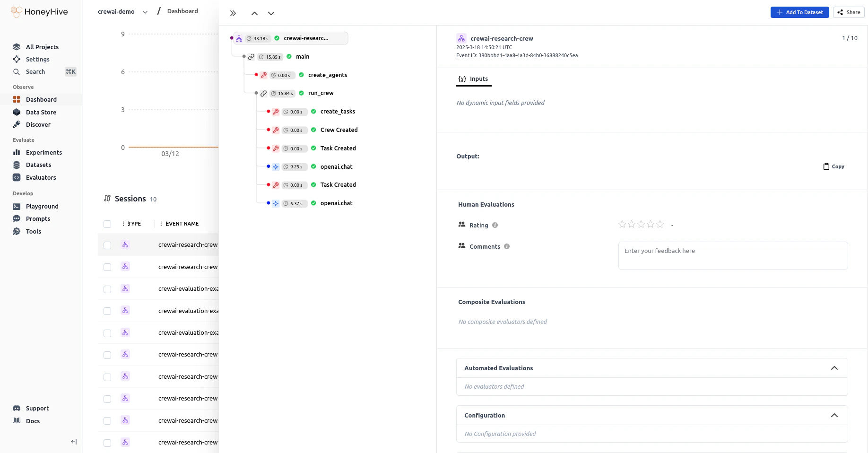This screenshot has height=453, width=868.
Task: Click the session icon in root trace node
Action: coord(239,38)
